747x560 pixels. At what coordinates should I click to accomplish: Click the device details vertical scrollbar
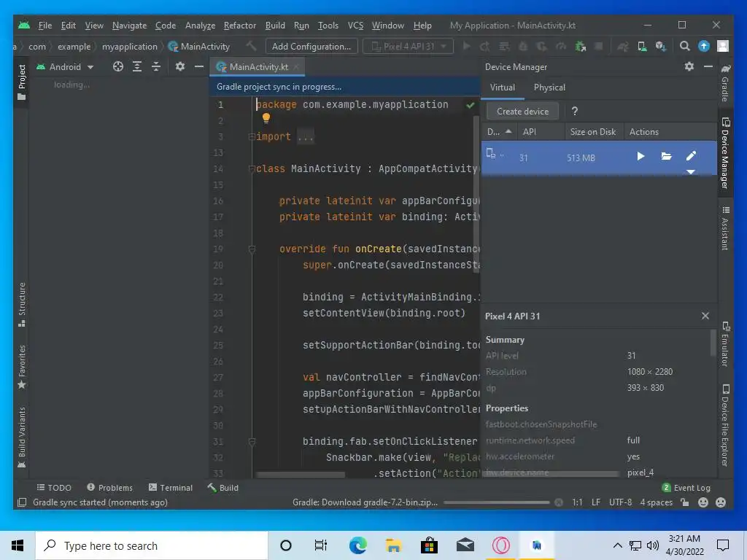click(x=713, y=343)
